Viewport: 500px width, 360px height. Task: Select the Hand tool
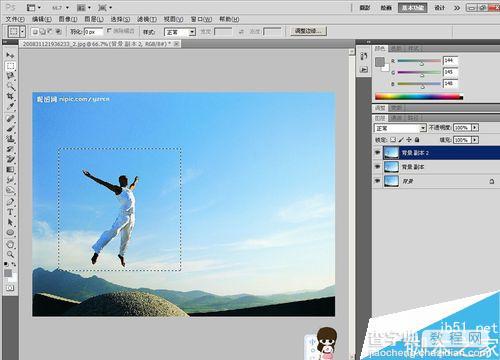(10, 244)
